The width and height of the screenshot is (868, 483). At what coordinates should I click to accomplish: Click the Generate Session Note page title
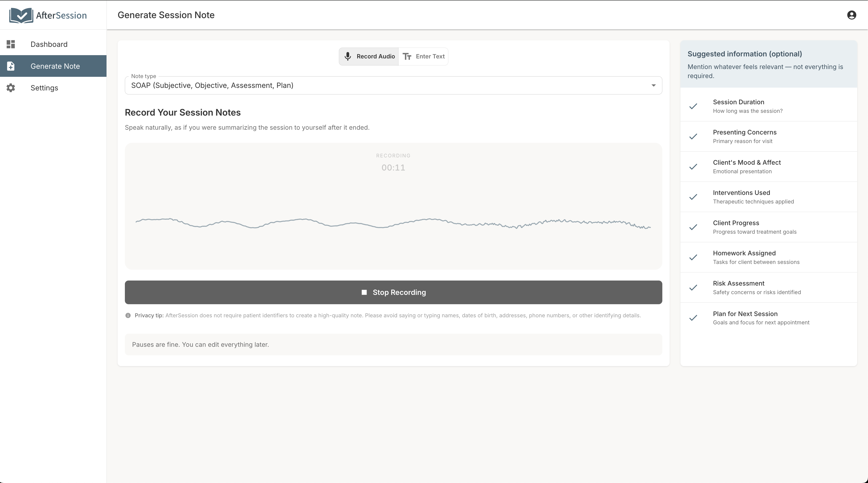click(166, 15)
